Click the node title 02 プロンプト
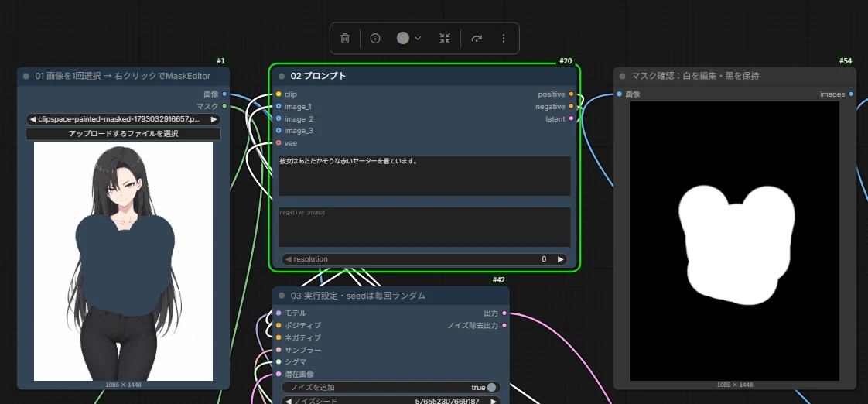 (318, 76)
